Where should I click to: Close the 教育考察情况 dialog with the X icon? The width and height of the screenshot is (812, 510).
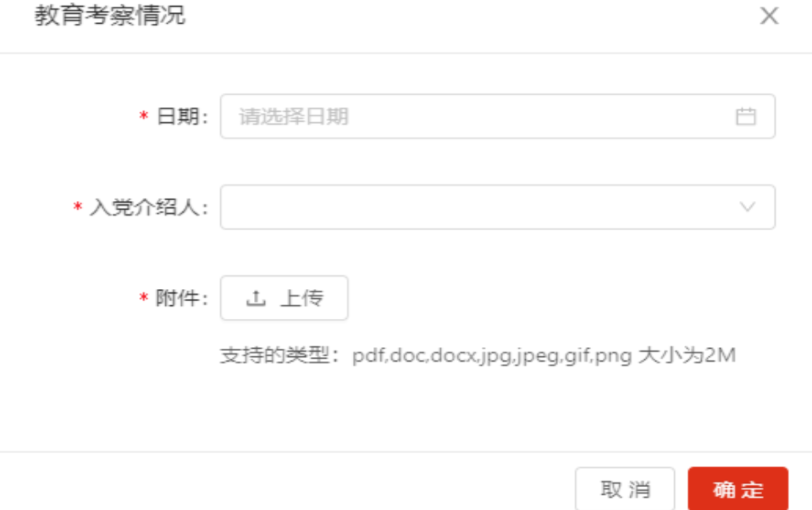pyautogui.click(x=769, y=15)
